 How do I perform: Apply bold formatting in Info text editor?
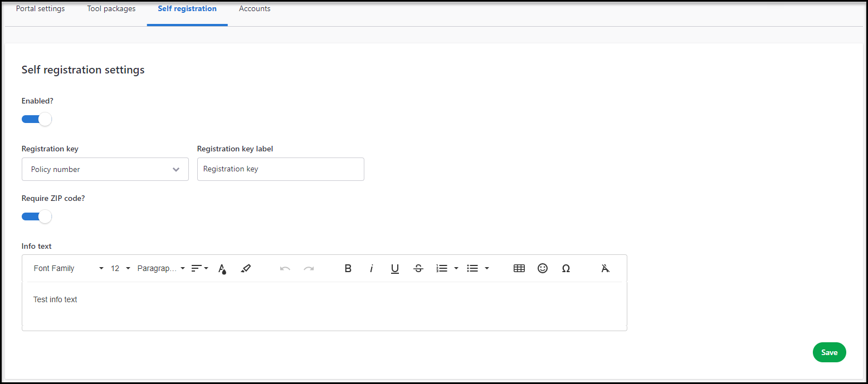pos(348,268)
